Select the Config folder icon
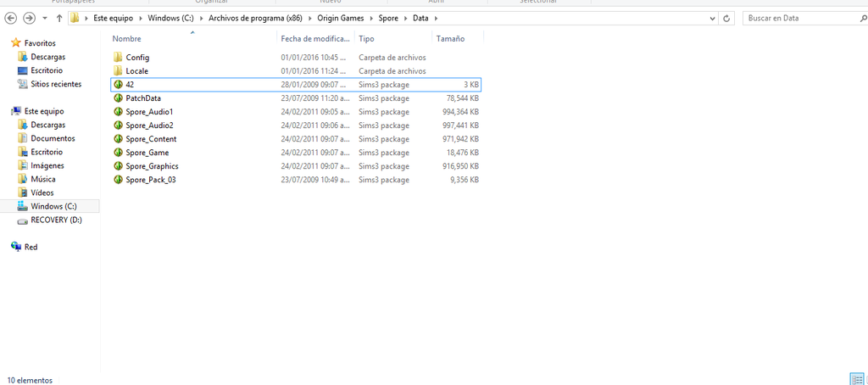Screen dimensions: 868x385 click(117, 57)
